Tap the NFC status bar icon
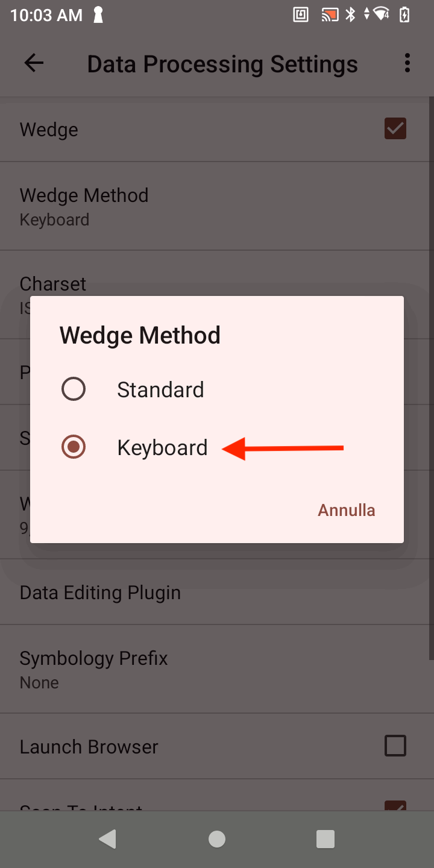This screenshot has width=434, height=868. [301, 15]
